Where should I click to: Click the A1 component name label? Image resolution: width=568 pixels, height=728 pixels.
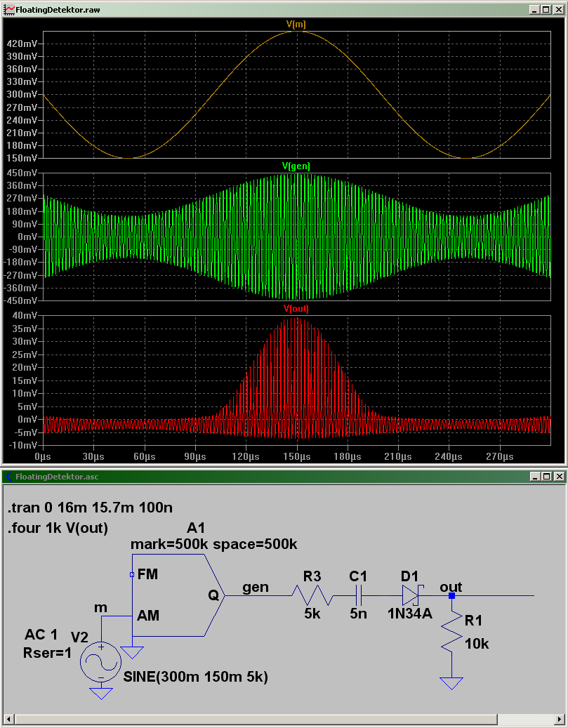pos(195,528)
